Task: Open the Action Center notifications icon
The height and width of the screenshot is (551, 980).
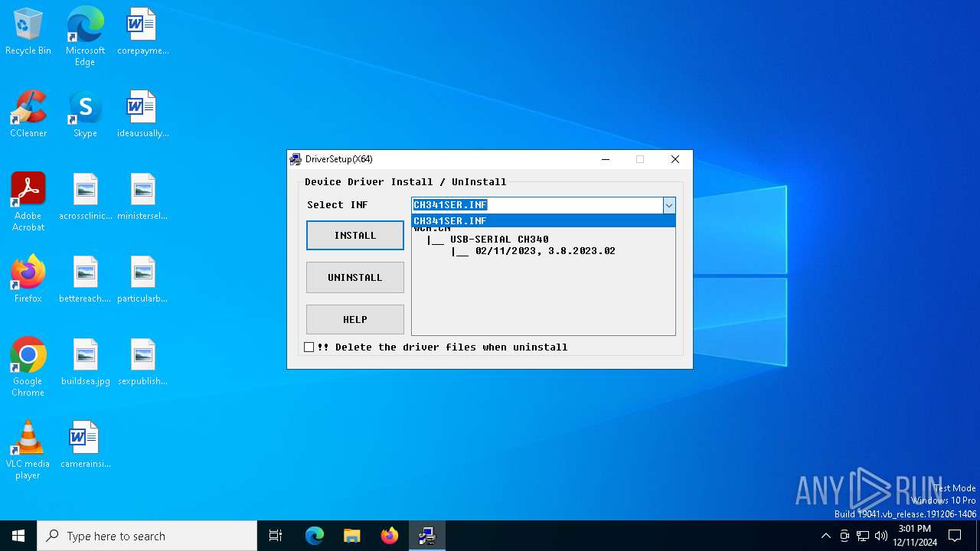Action: (x=955, y=536)
